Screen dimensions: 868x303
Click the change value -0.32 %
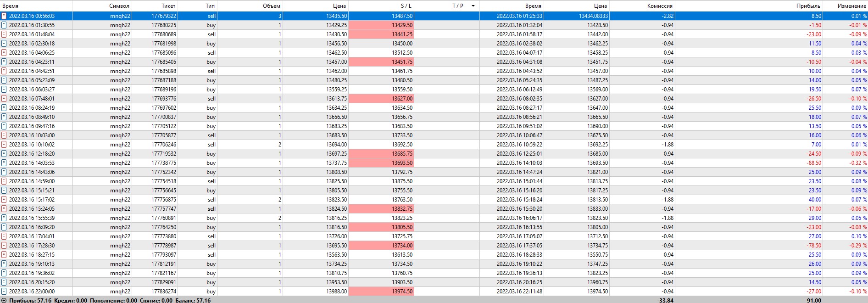pos(858,163)
